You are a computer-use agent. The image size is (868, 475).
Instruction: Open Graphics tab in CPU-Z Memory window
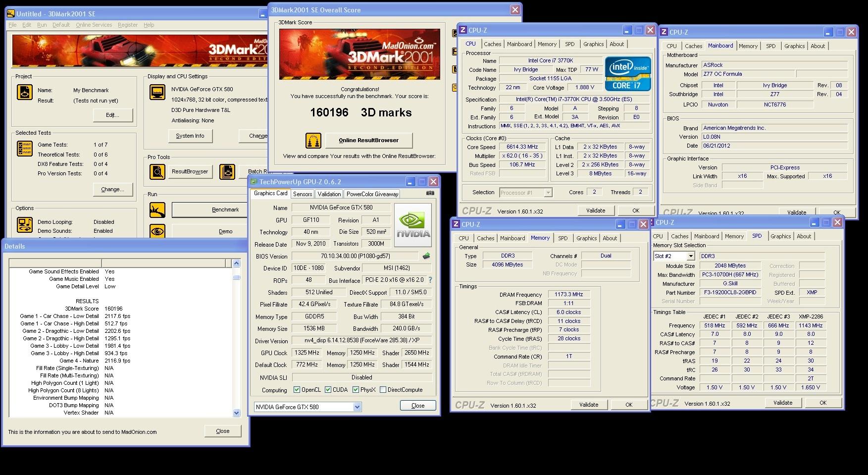click(587, 238)
